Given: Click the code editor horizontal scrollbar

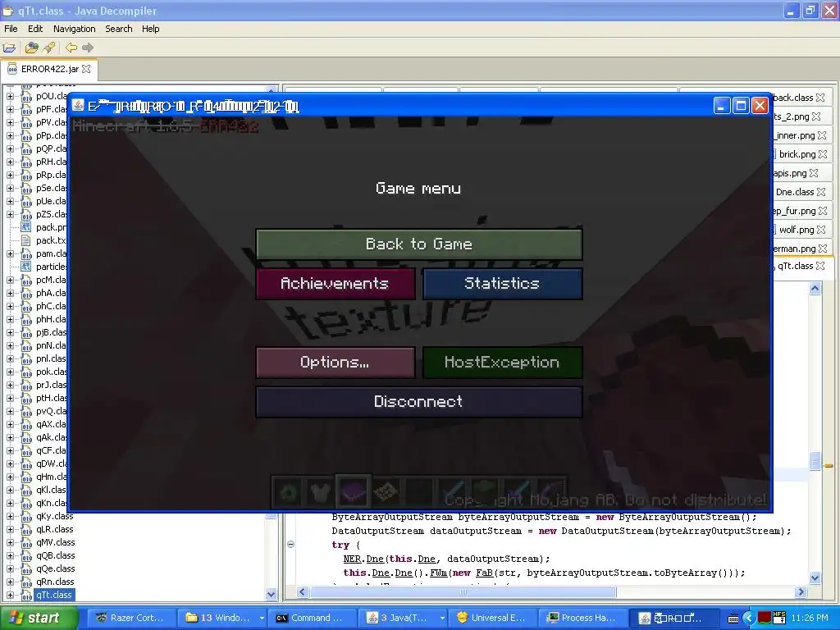Looking at the screenshot, I should pyautogui.click(x=463, y=592).
